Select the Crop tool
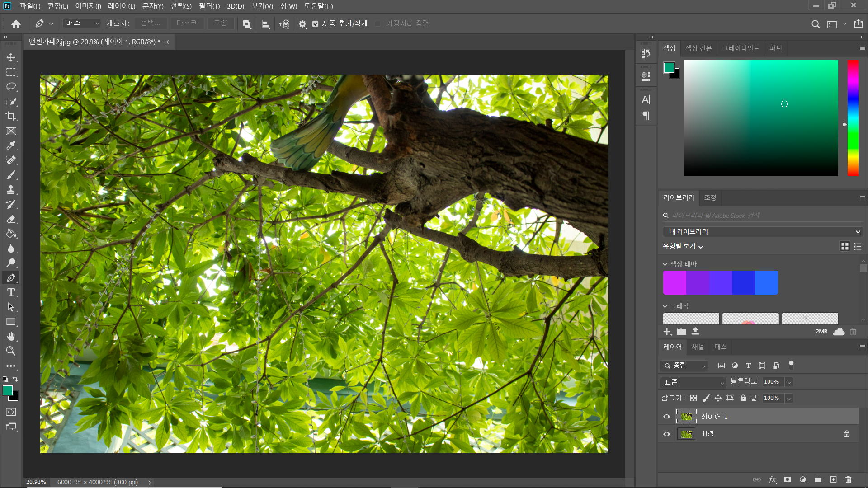The width and height of the screenshot is (868, 488). [x=11, y=116]
